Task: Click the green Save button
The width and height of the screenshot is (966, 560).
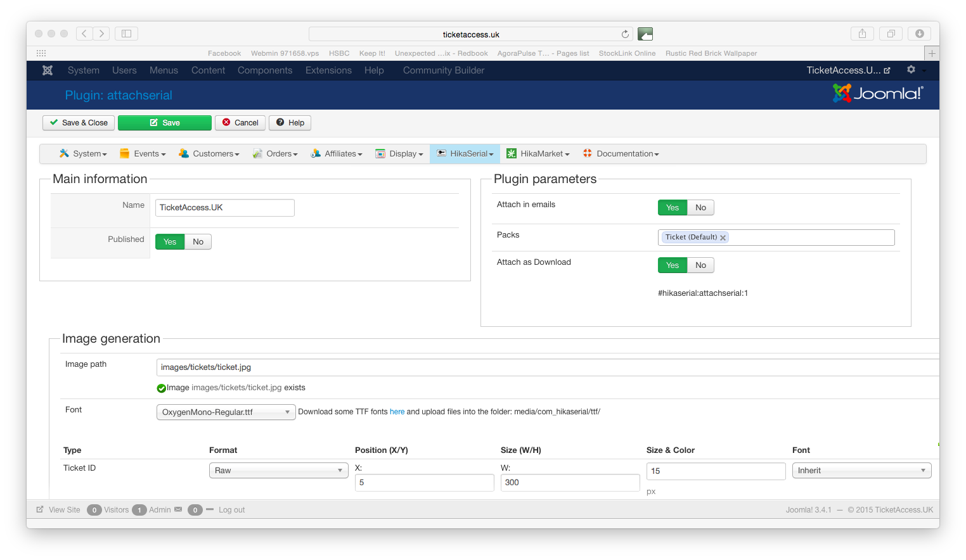Action: coord(165,123)
